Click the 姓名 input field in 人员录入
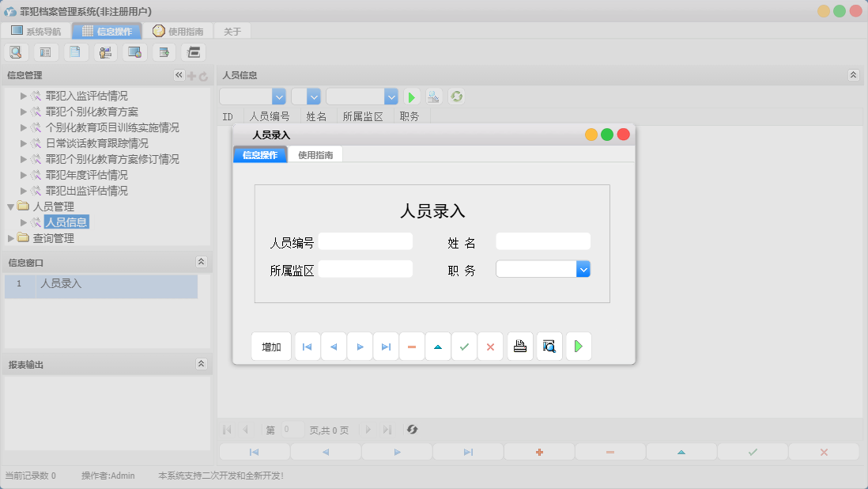This screenshot has width=868, height=489. coord(543,241)
